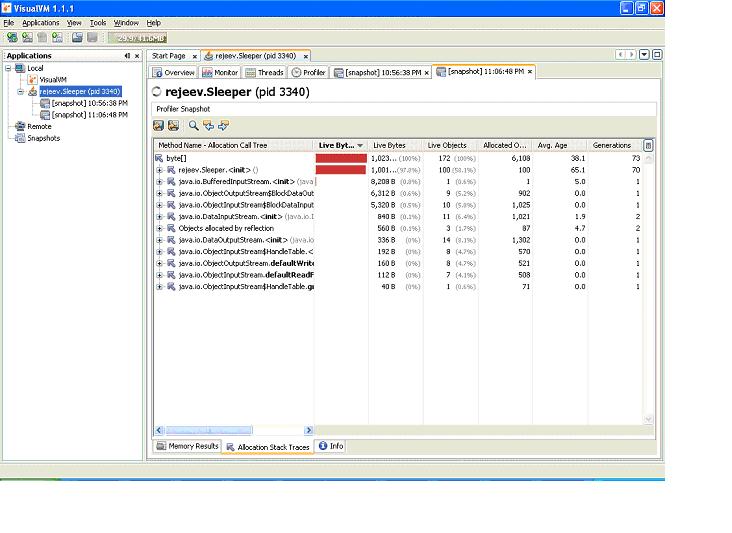The image size is (732, 533).
Task: Click the horizontal scrollbar thumb under Method Name
Action: (x=209, y=430)
